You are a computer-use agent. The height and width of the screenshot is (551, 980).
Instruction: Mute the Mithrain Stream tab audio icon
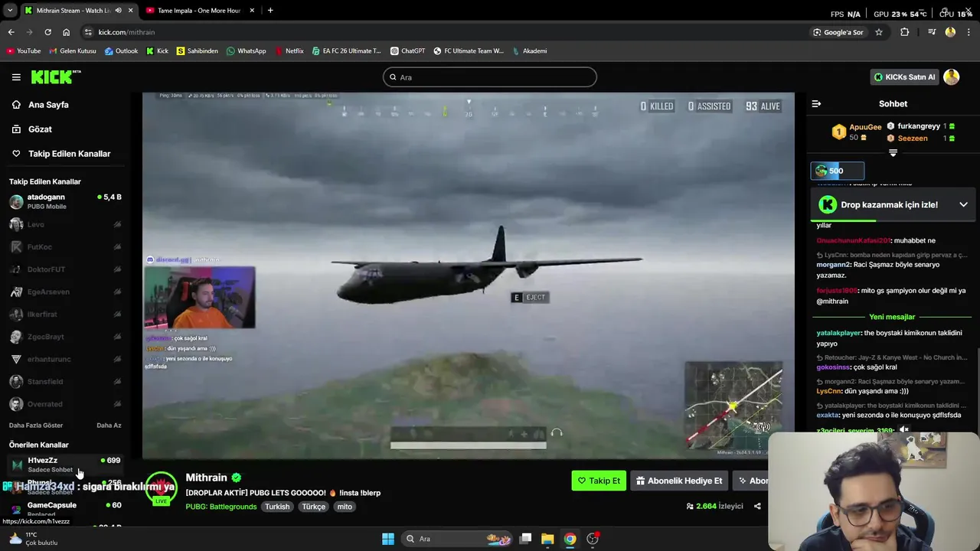tap(117, 11)
